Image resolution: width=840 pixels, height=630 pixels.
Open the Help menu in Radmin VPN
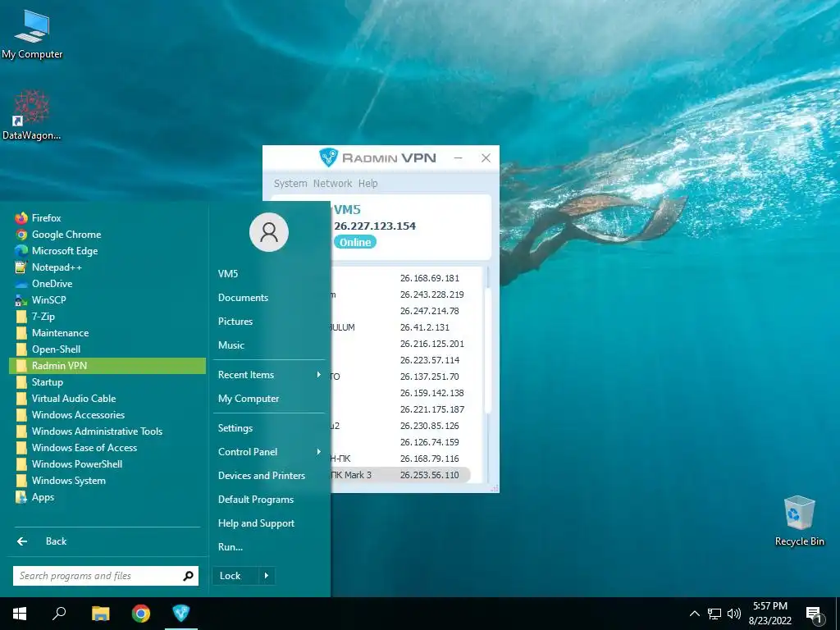click(368, 184)
